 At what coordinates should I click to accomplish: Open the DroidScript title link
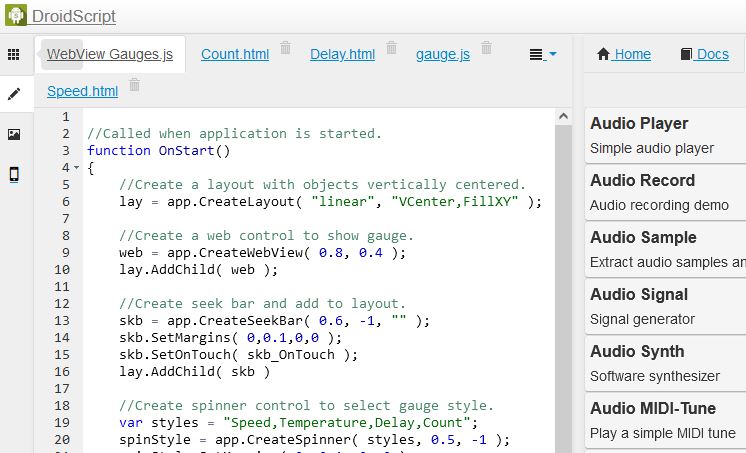pos(74,16)
